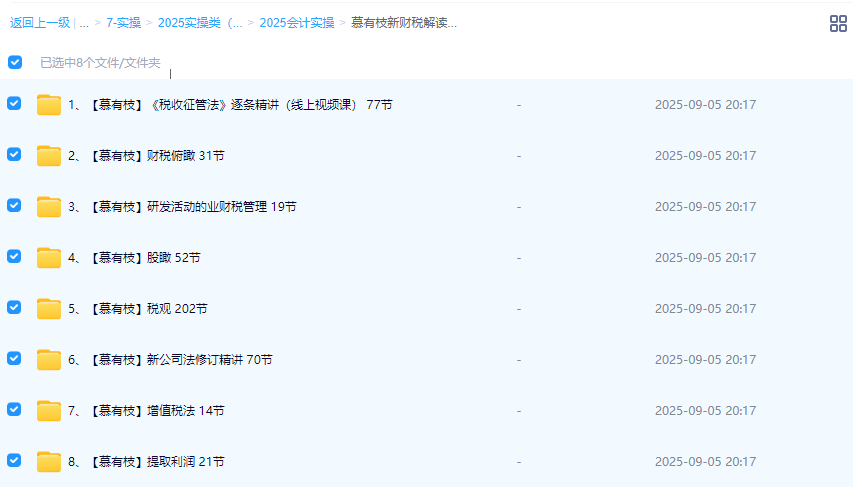Uncheck the 税观 202节 row checkbox
The height and width of the screenshot is (496, 862).
pyautogui.click(x=14, y=307)
